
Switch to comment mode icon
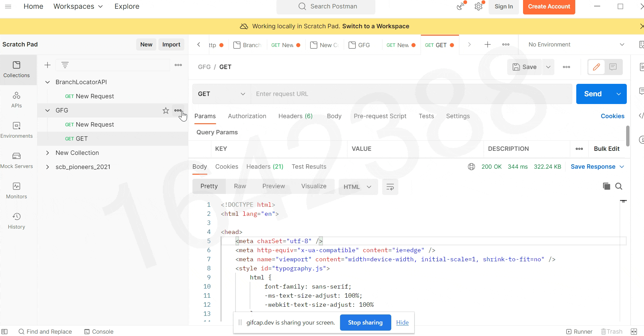[613, 67]
